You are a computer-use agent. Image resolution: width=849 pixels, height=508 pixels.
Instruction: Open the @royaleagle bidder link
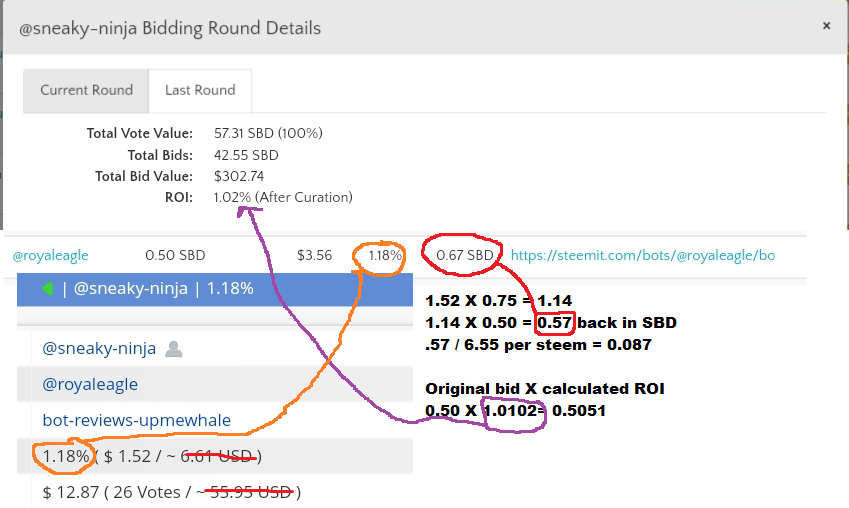click(x=50, y=255)
